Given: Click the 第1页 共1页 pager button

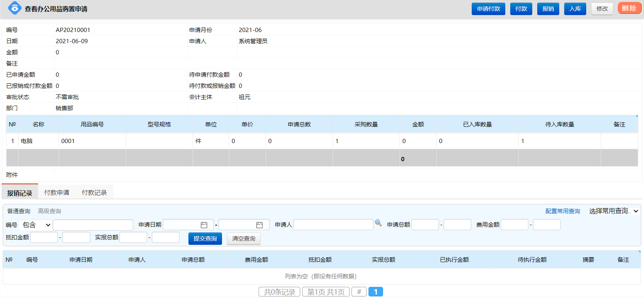Looking at the screenshot, I should pos(326,292).
